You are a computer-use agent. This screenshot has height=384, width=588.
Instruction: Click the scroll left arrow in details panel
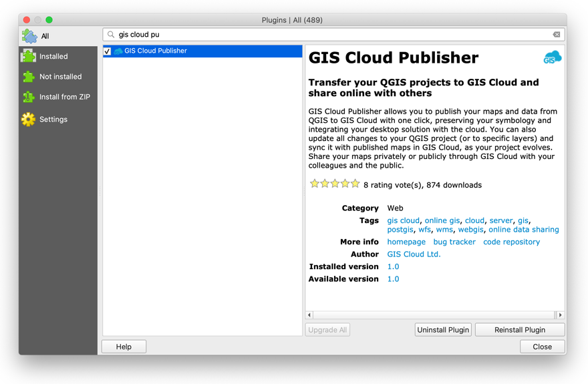[x=309, y=315]
